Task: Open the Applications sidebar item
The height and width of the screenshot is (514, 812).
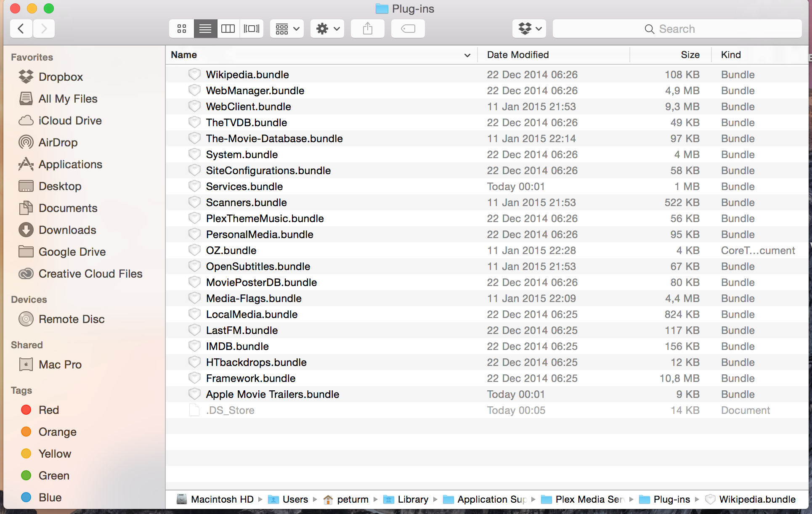Action: [70, 164]
